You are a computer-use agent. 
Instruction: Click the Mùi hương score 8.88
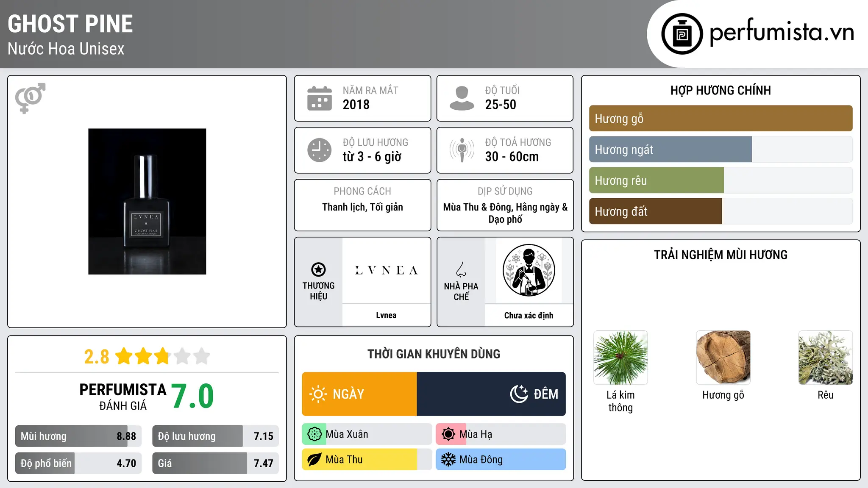(126, 436)
